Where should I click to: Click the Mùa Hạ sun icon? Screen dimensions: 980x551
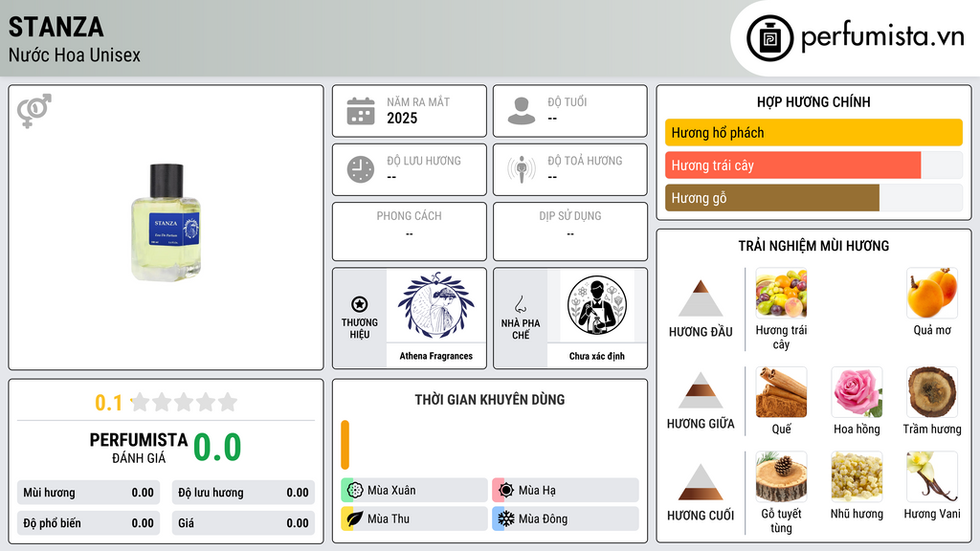click(x=506, y=491)
